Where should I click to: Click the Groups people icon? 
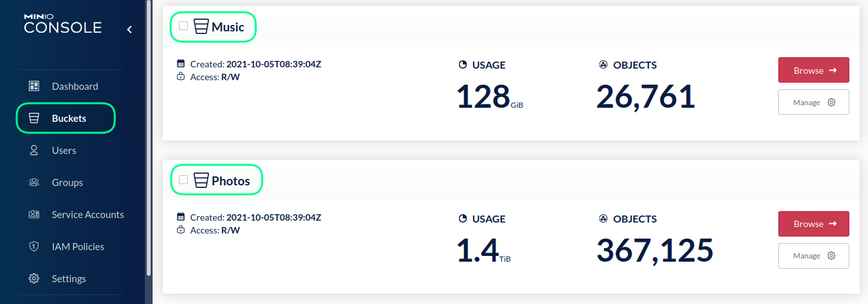[35, 182]
